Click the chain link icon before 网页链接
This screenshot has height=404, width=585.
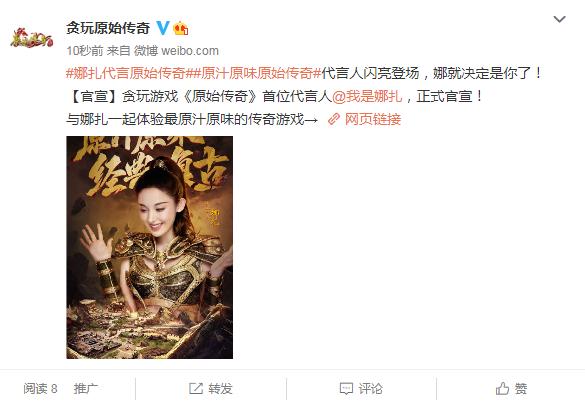[x=334, y=119]
